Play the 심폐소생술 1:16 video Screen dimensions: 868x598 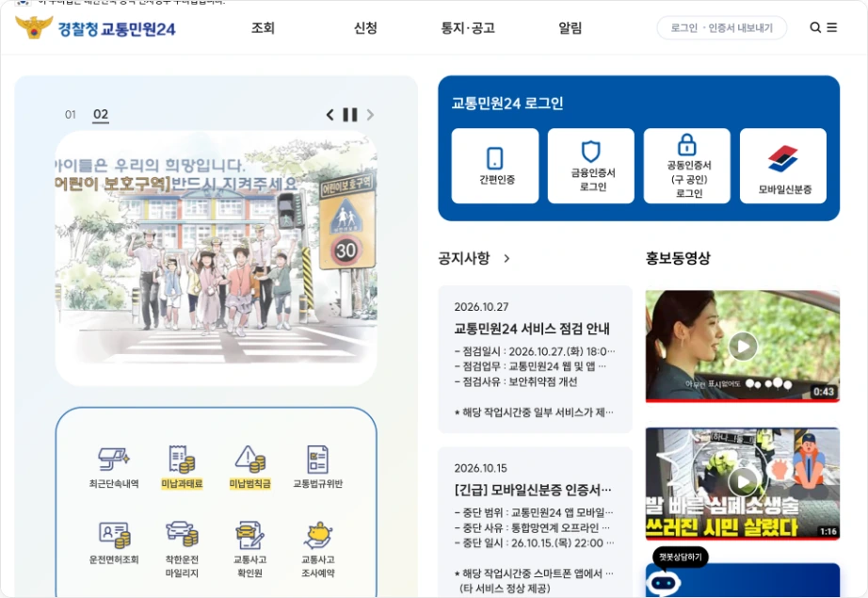pos(743,483)
